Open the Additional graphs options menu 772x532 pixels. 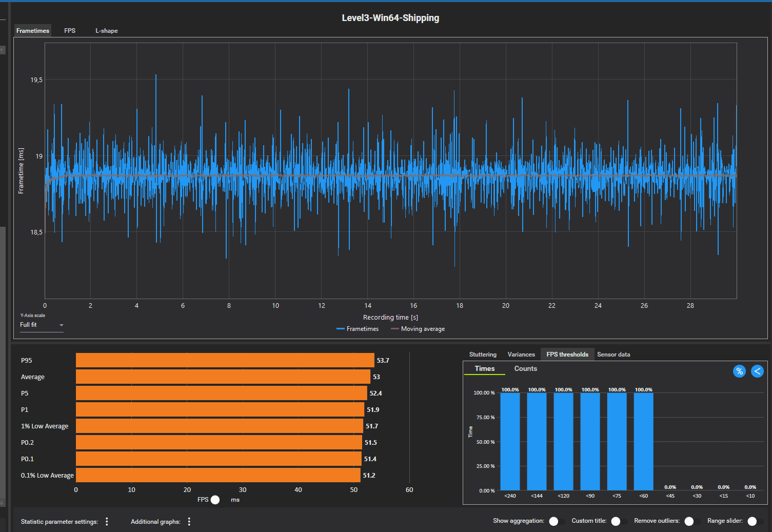pyautogui.click(x=189, y=522)
